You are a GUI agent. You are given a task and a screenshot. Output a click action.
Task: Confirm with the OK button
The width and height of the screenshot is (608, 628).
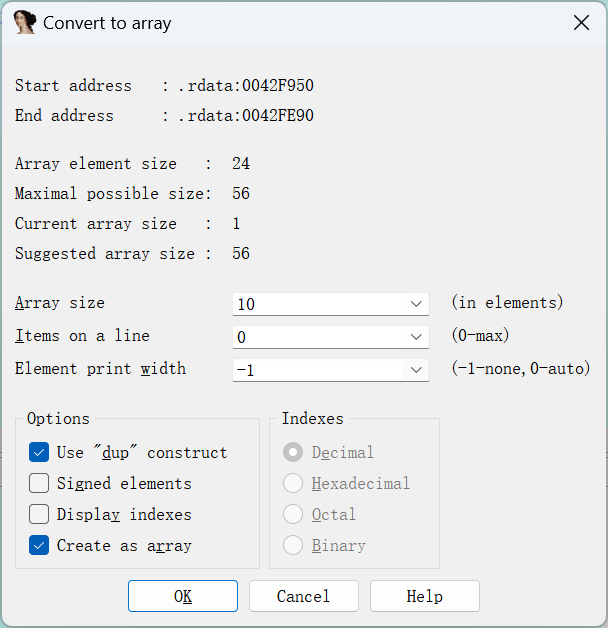(x=183, y=596)
